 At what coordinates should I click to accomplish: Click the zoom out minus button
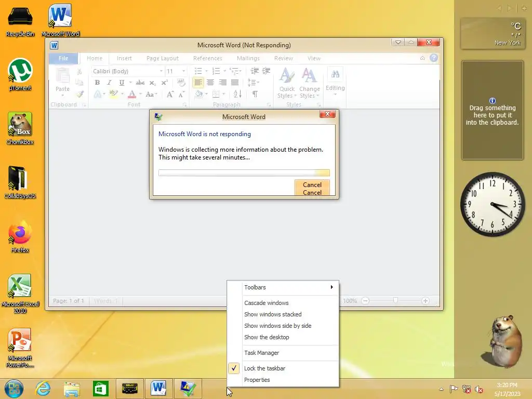pyautogui.click(x=365, y=301)
